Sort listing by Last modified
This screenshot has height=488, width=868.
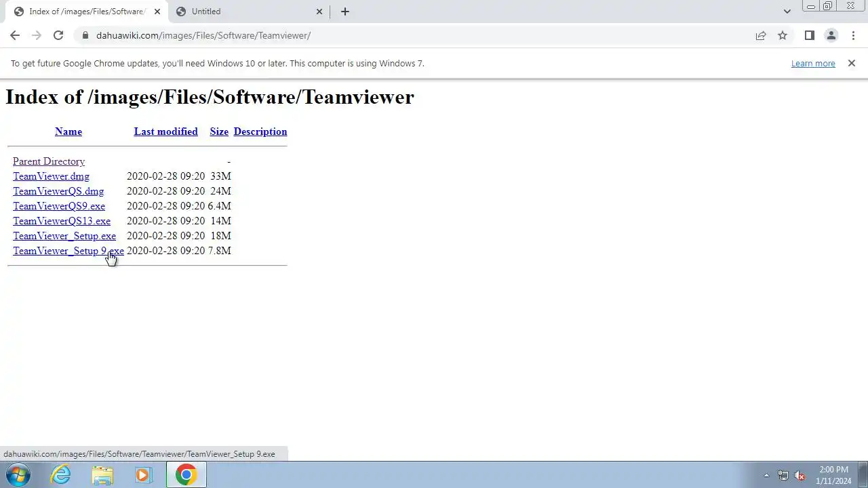(165, 131)
